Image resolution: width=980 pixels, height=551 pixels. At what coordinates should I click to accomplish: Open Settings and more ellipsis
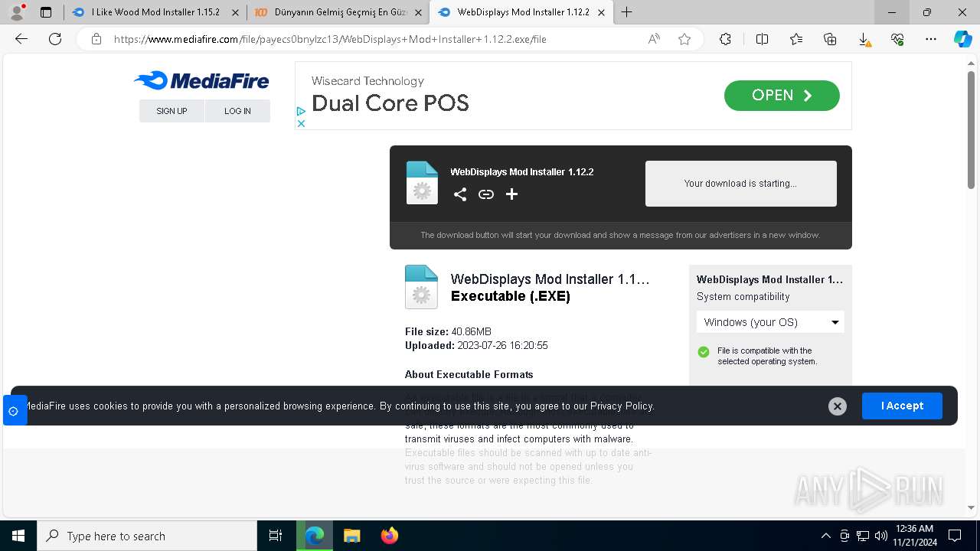pyautogui.click(x=931, y=39)
